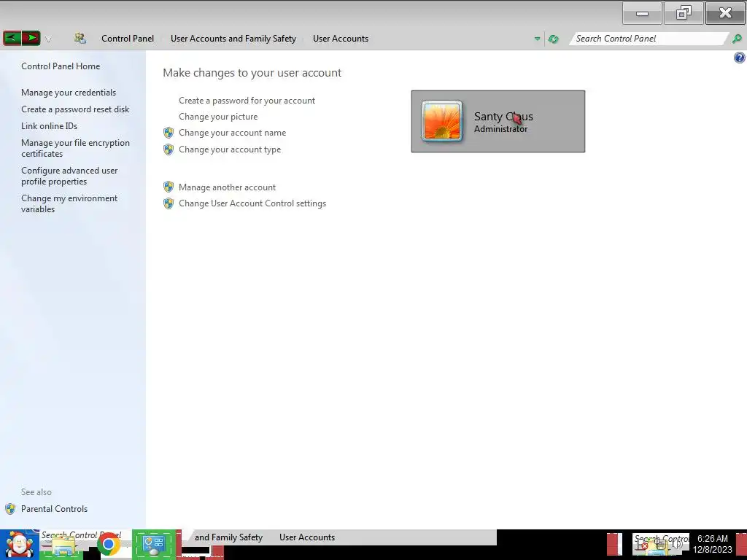Open Link online IDs
The image size is (747, 560).
click(49, 125)
